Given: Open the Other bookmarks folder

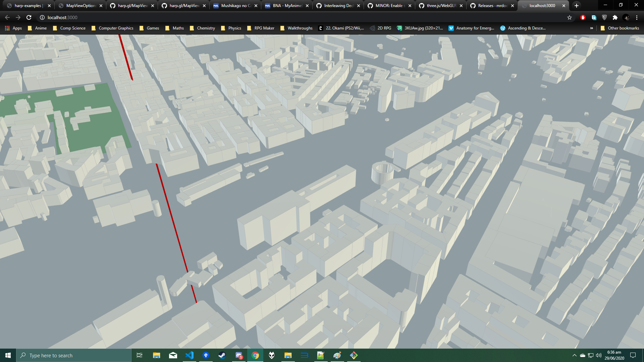Looking at the screenshot, I should [x=620, y=28].
